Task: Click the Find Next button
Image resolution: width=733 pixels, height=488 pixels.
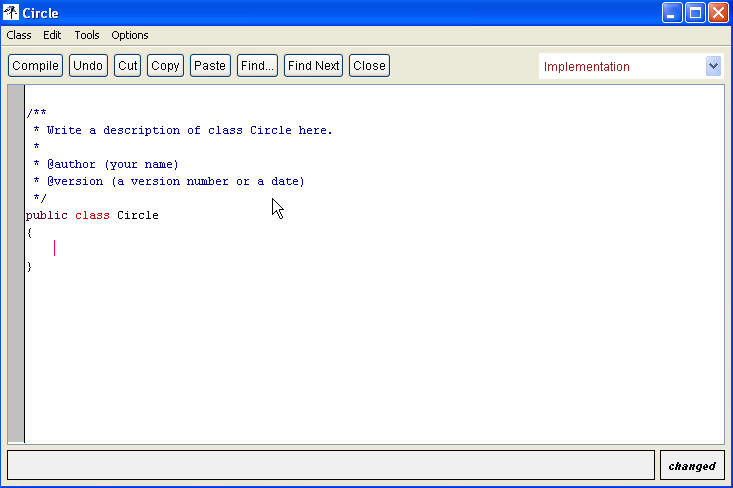Action: point(313,66)
